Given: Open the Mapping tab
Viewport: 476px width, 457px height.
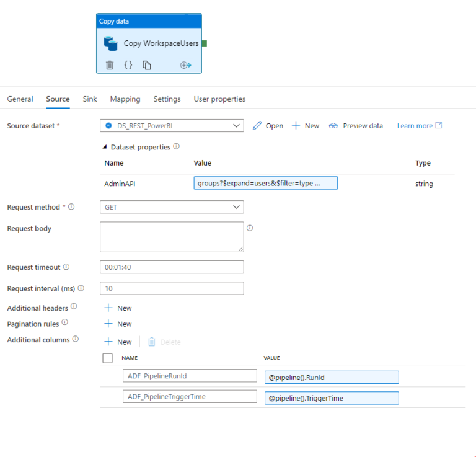Looking at the screenshot, I should pos(125,99).
